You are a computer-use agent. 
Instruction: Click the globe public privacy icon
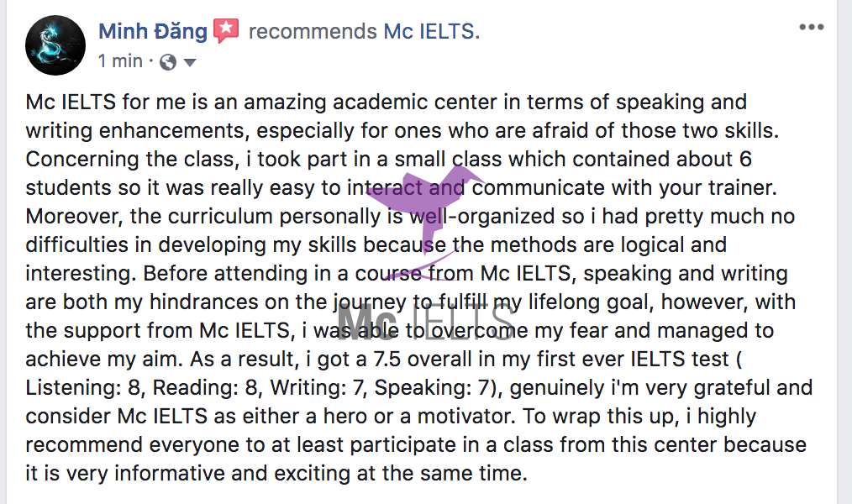tap(168, 61)
